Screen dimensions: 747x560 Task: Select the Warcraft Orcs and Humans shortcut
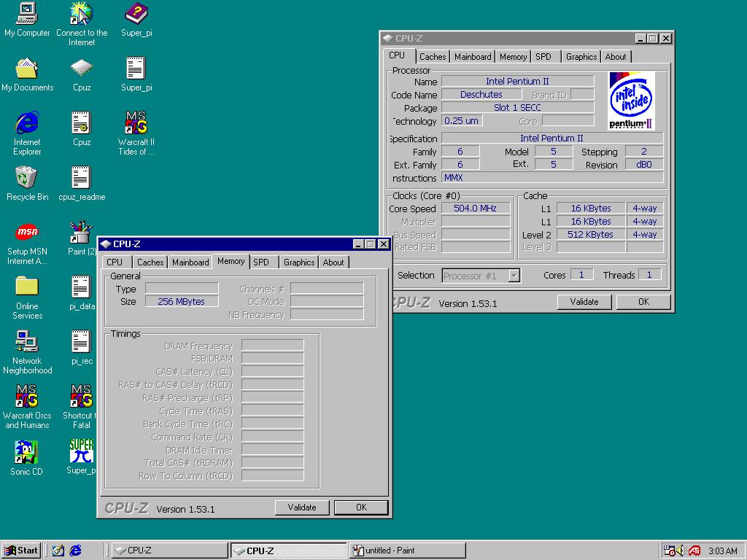click(27, 407)
